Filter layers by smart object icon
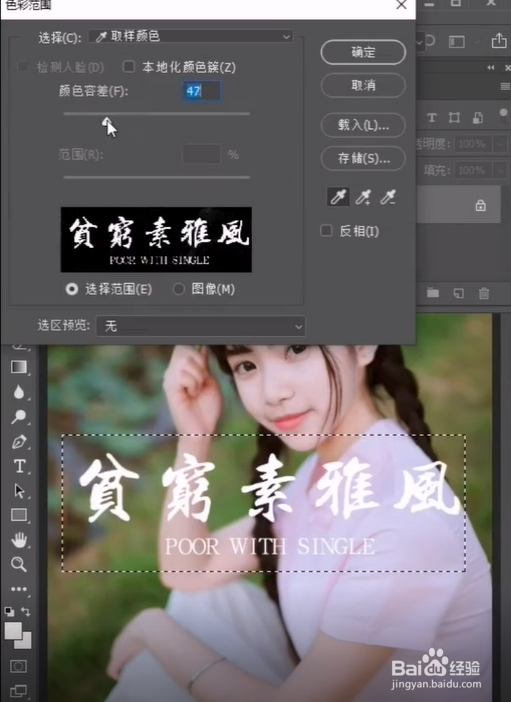The height and width of the screenshot is (702, 511). 478,118
